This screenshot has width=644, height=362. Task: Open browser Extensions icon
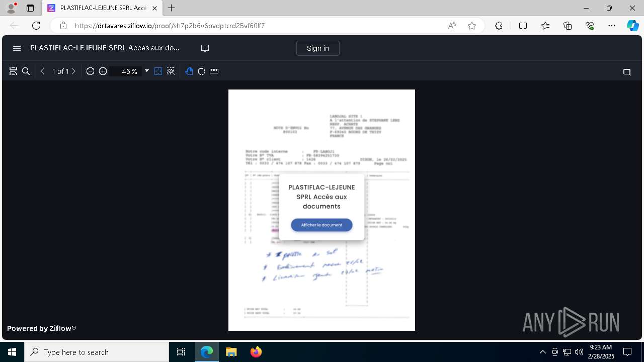point(499,26)
